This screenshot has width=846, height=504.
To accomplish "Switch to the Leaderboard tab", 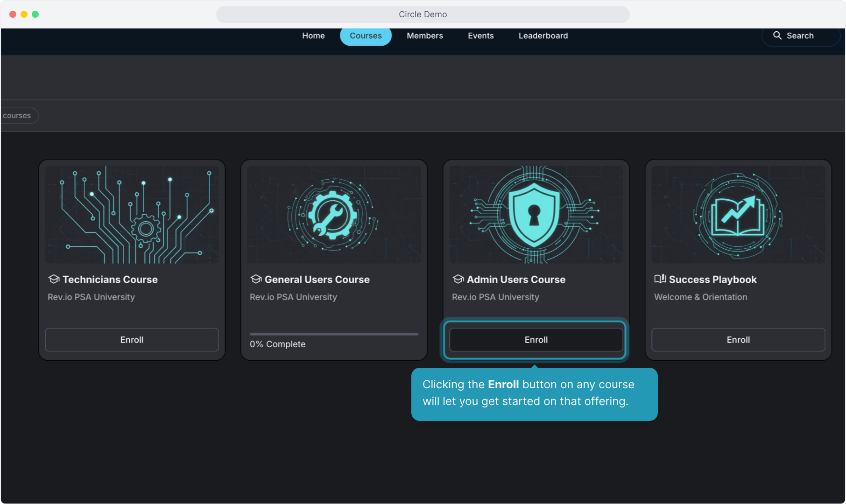I will (543, 36).
